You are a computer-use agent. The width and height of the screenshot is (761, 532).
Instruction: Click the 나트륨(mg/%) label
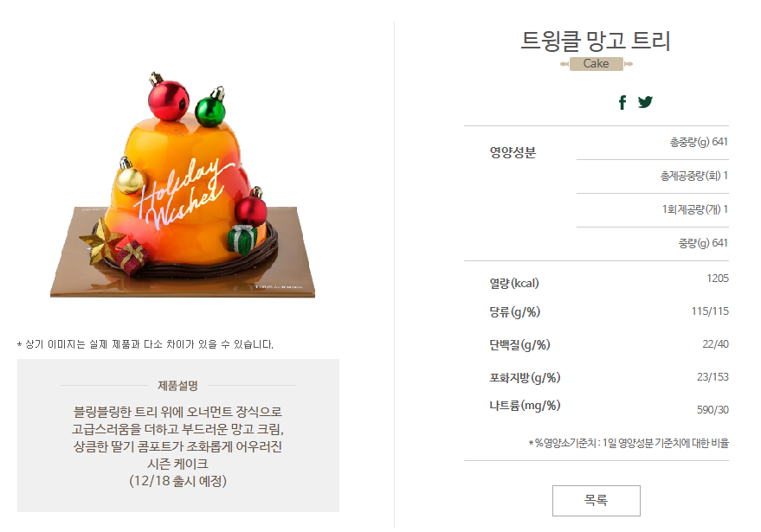[525, 406]
